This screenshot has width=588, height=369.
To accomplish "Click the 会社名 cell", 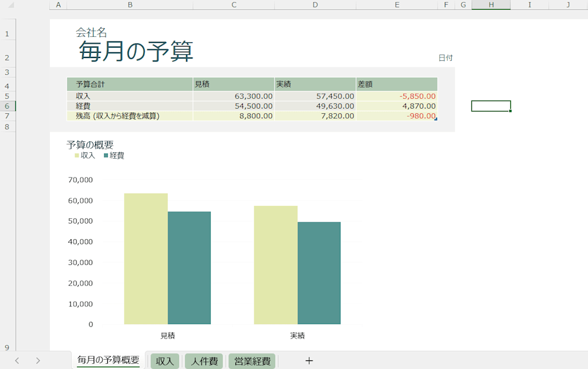I will (x=91, y=33).
